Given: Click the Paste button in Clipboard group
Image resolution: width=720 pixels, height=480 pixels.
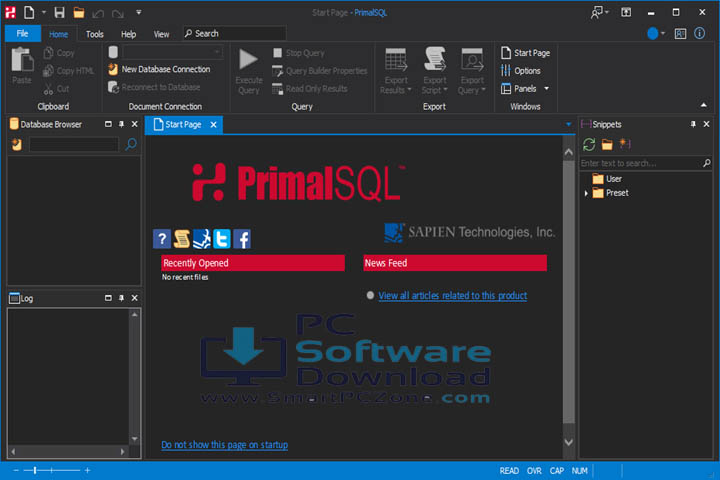Looking at the screenshot, I should pyautogui.click(x=22, y=66).
